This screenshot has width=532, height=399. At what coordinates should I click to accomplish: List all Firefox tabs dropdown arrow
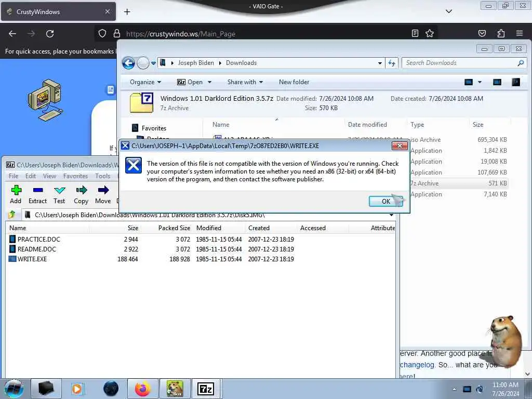(448, 11)
